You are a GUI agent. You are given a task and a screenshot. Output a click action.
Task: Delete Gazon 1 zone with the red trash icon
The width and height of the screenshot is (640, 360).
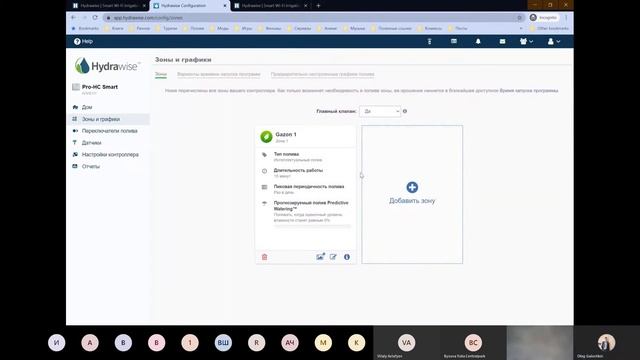coord(264,257)
